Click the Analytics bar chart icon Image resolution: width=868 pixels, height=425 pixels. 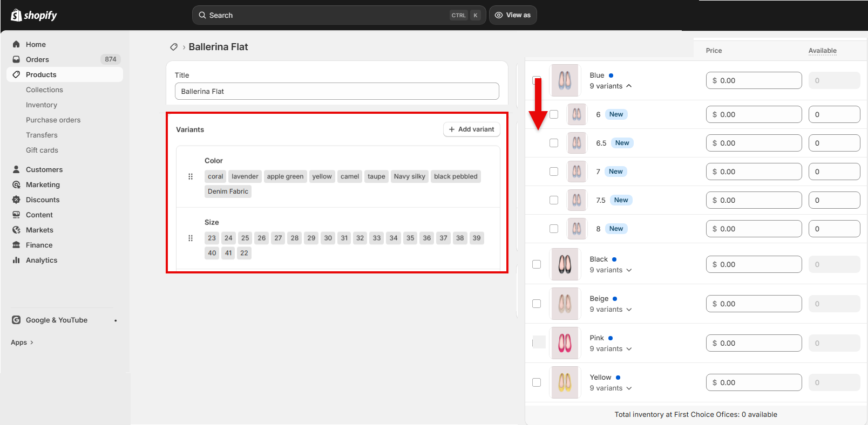pyautogui.click(x=16, y=260)
